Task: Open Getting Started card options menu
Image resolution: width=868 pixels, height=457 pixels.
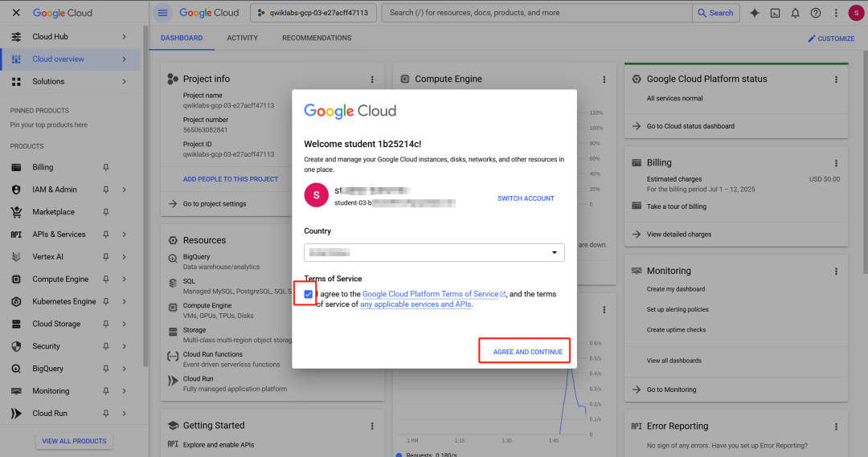Action: pyautogui.click(x=372, y=426)
